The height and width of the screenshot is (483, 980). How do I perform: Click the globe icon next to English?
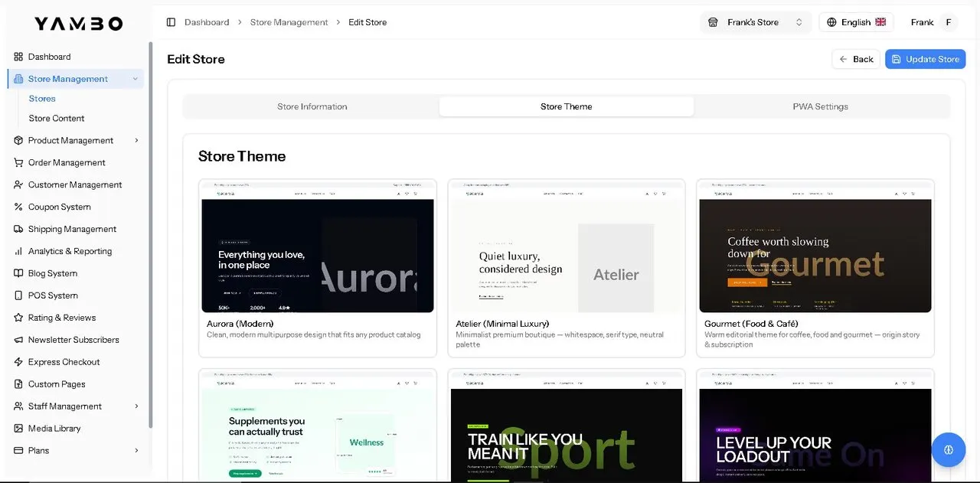click(831, 22)
